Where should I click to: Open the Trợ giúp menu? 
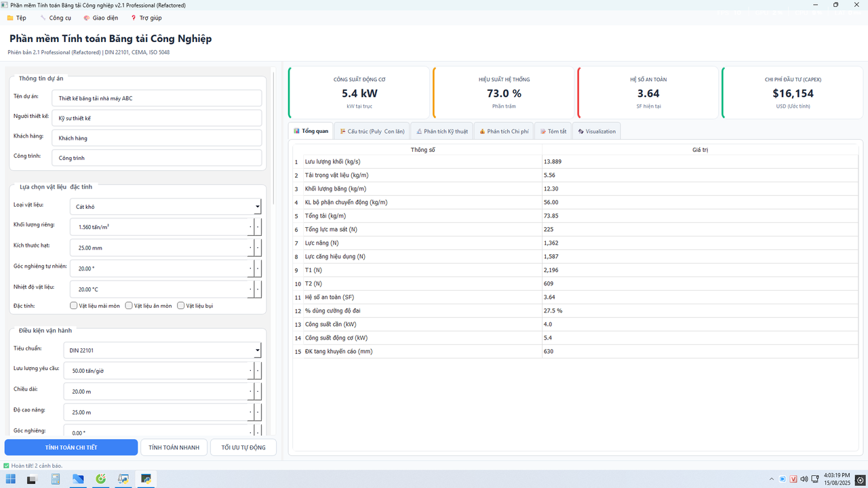coord(146,18)
